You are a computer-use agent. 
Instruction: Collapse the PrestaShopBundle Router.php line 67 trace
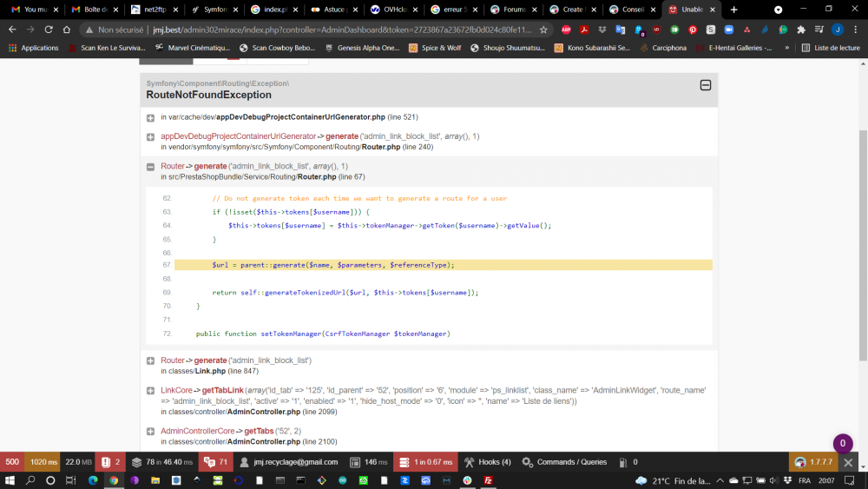(150, 167)
